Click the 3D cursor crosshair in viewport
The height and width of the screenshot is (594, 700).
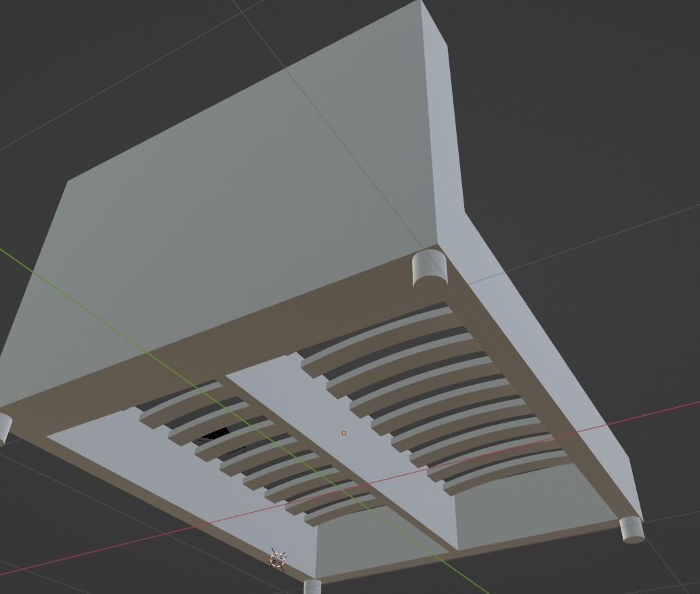point(278,559)
